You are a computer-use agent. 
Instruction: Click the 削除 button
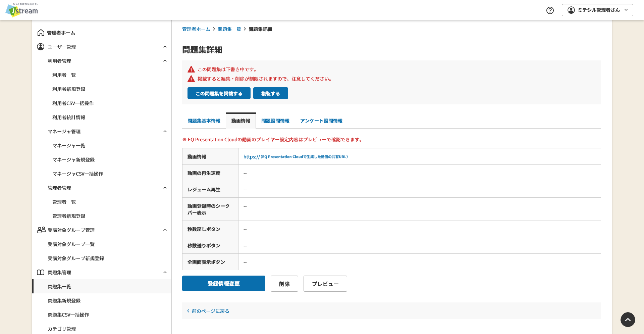pyautogui.click(x=284, y=284)
